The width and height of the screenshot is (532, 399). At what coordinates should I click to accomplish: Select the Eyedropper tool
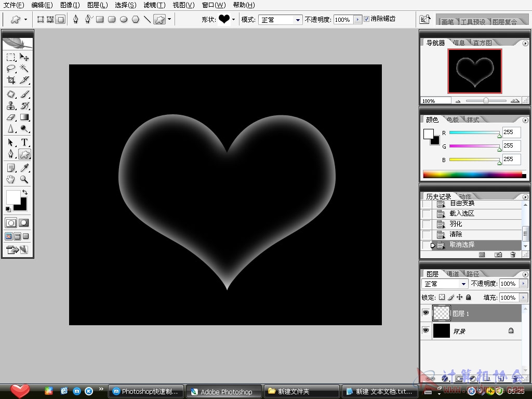(24, 168)
